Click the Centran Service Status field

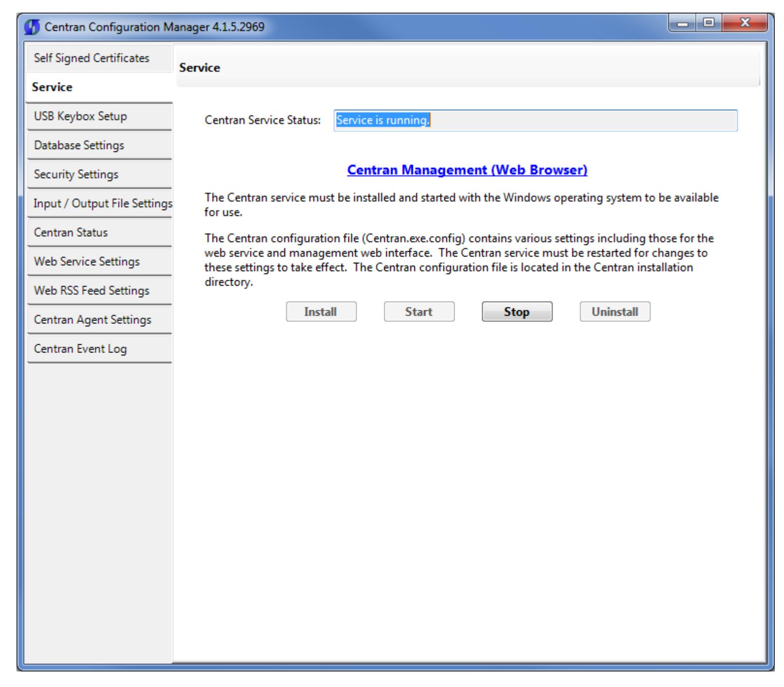tap(536, 120)
